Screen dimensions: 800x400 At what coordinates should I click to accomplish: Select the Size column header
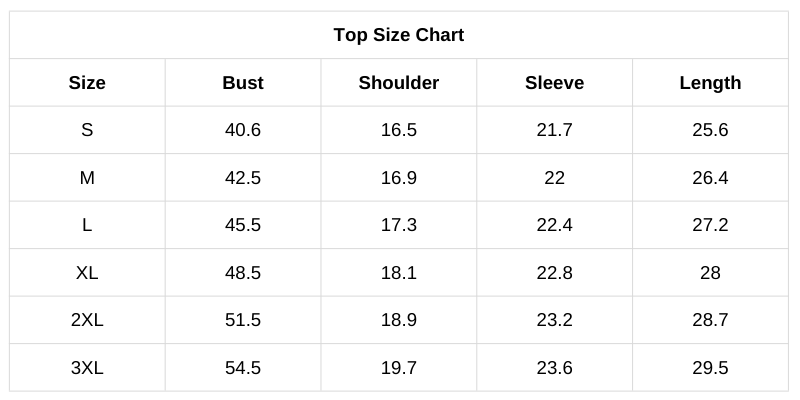click(x=87, y=83)
